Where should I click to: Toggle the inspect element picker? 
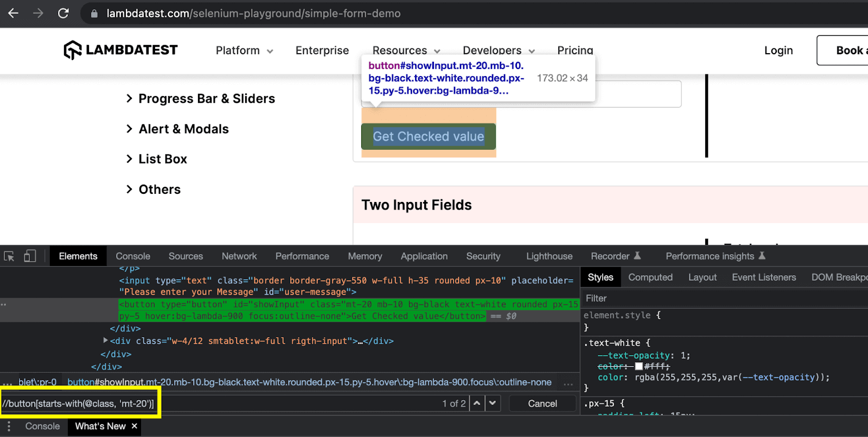point(9,256)
